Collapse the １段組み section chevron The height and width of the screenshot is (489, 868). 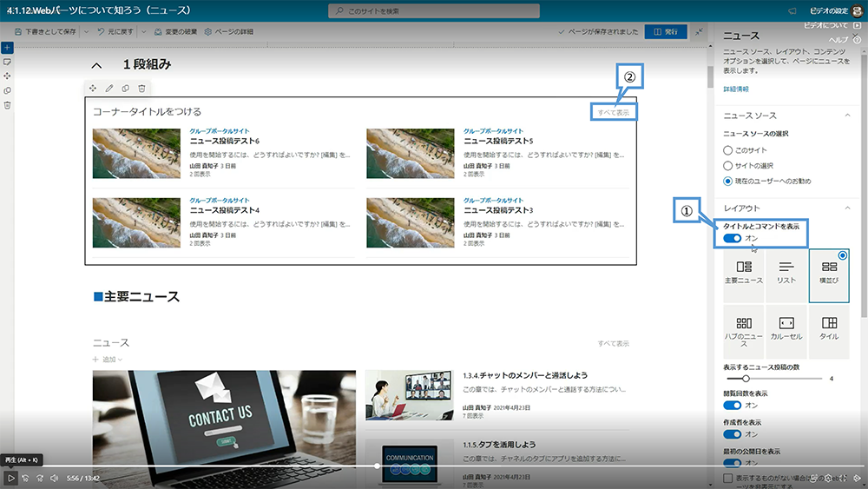click(x=96, y=65)
